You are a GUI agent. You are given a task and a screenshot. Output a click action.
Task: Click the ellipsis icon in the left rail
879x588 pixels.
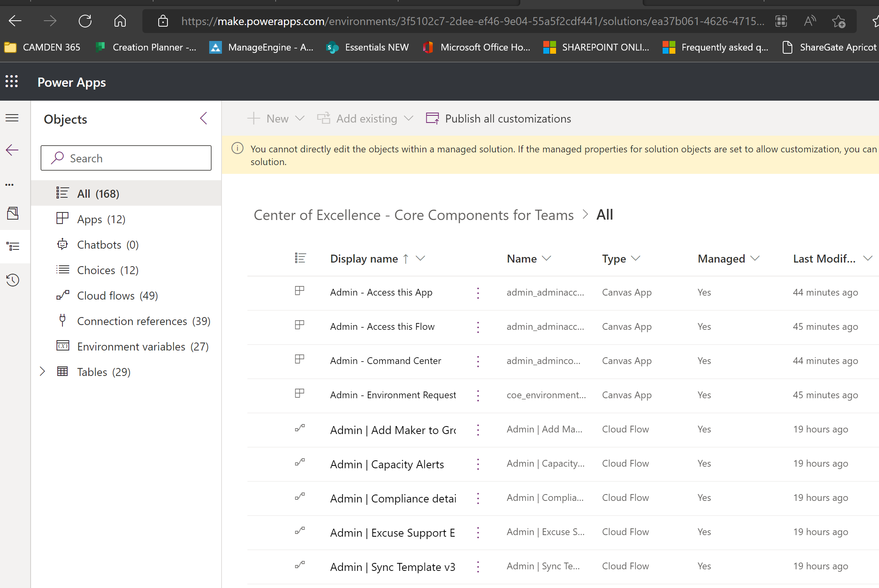9,184
